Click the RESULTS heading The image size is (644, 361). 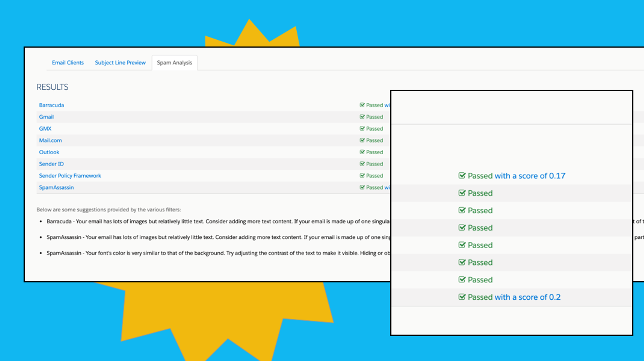coord(52,87)
